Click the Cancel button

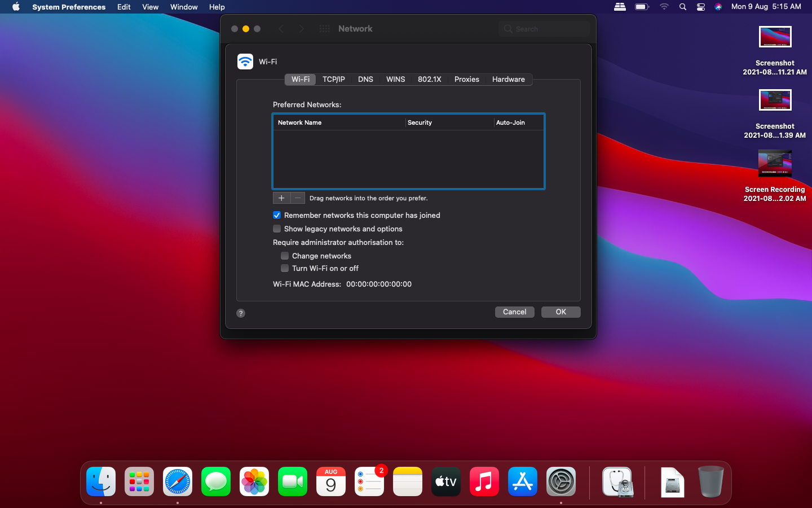pos(515,312)
